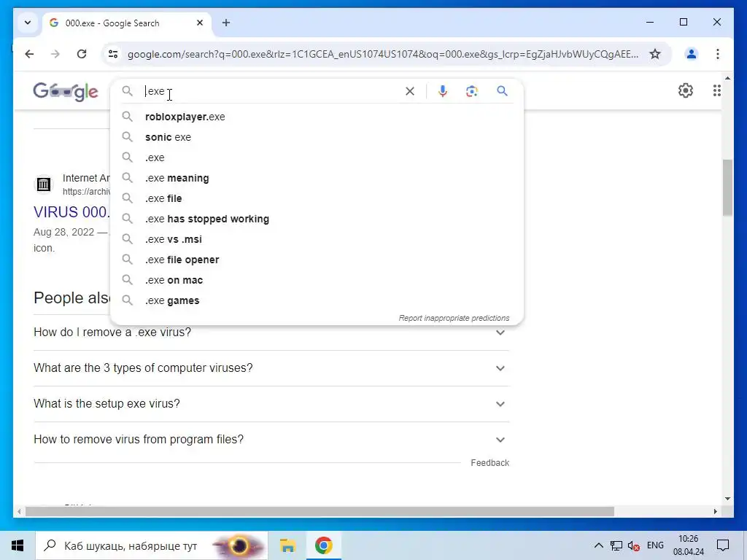Image resolution: width=747 pixels, height=560 pixels.
Task: View site information icon in address bar
Action: click(113, 54)
